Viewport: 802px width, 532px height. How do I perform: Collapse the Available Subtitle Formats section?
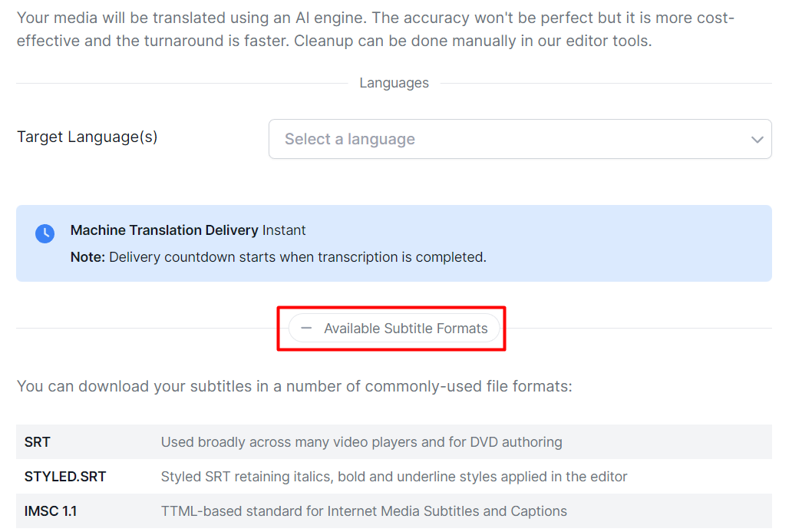(394, 329)
